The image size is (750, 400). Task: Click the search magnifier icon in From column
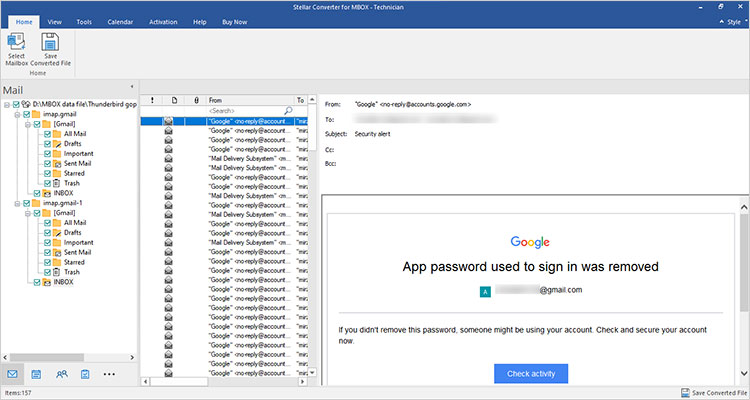[288, 111]
